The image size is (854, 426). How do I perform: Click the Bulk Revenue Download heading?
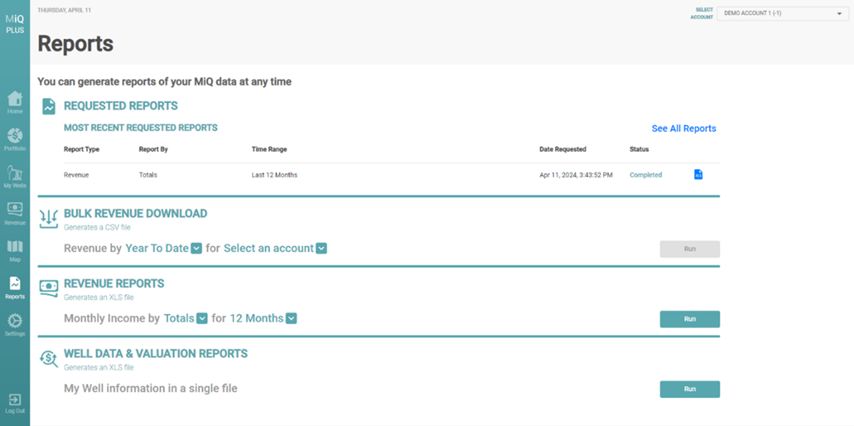coord(136,214)
